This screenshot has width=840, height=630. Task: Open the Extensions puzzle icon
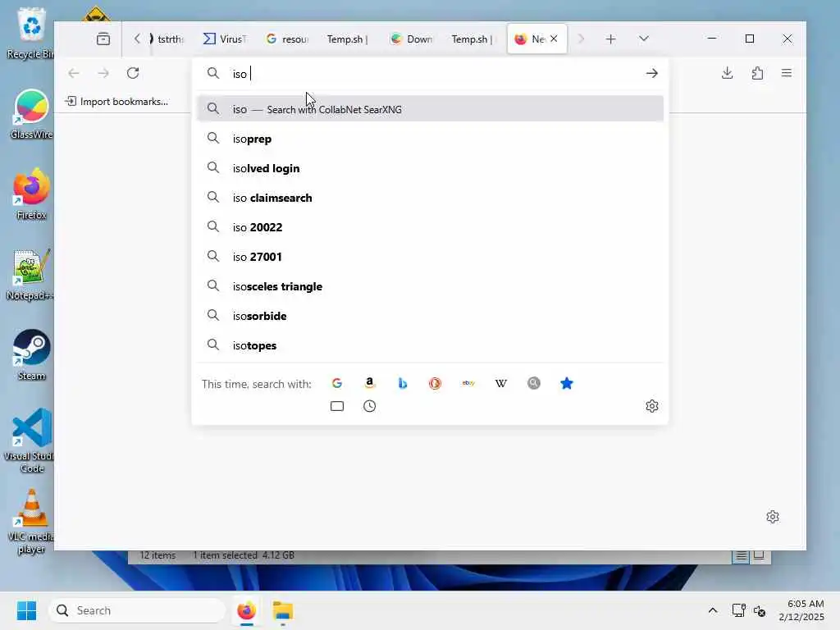click(x=757, y=73)
